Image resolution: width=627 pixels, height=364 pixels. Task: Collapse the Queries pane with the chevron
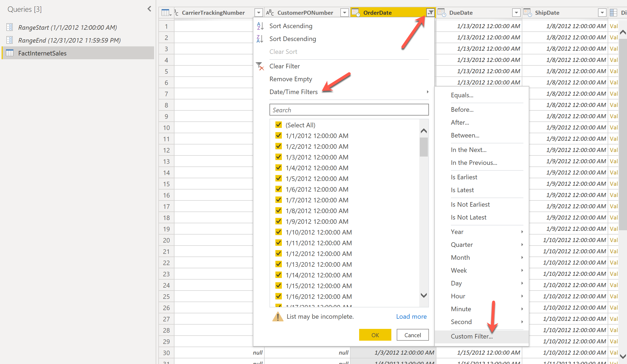coord(149,9)
